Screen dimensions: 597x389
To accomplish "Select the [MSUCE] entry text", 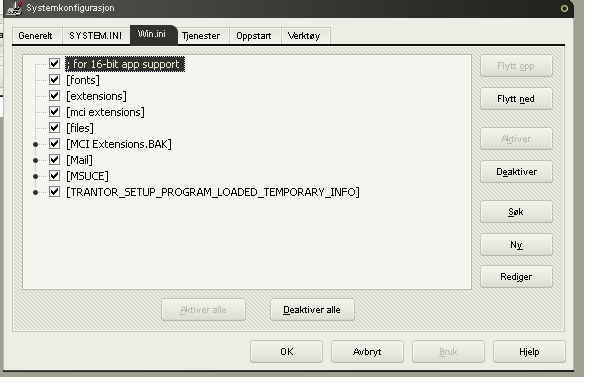I will 88,176.
